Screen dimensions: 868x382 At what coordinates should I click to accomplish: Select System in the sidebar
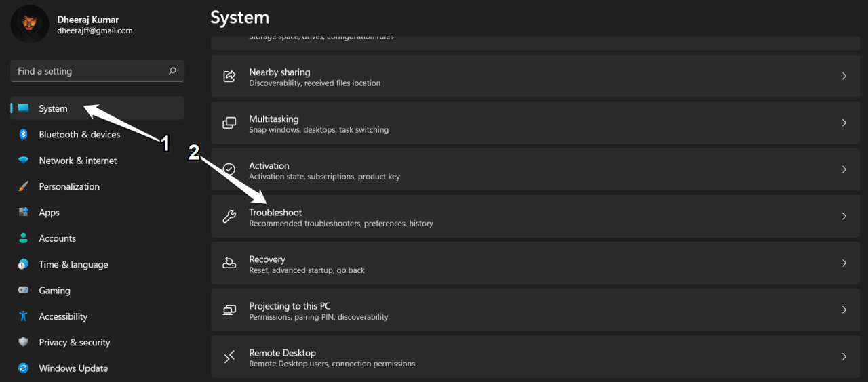(x=53, y=108)
